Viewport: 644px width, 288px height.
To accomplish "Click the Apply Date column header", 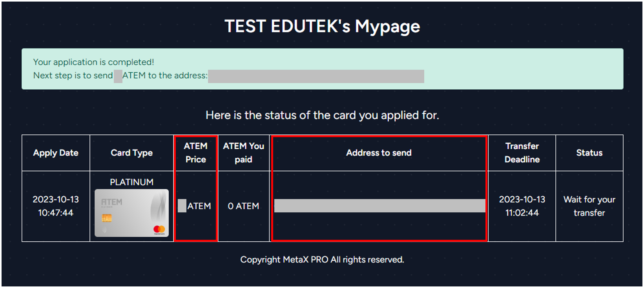I will (56, 153).
